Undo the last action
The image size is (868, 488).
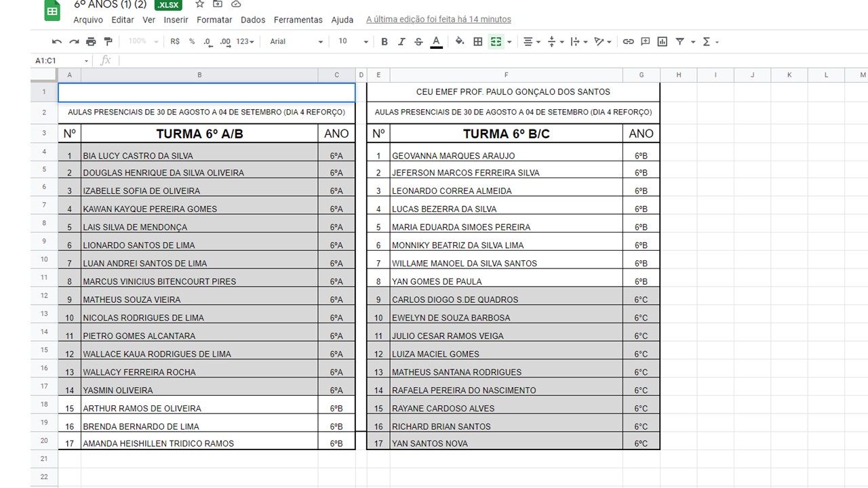(x=57, y=42)
